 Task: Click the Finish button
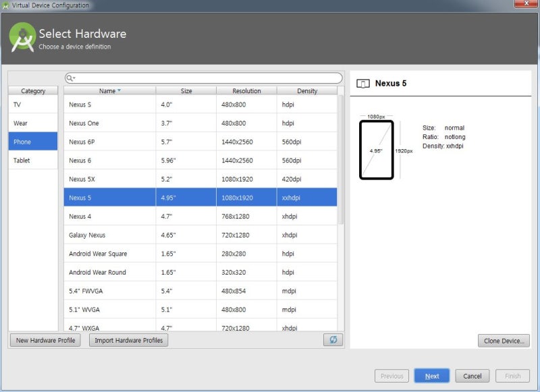click(513, 376)
